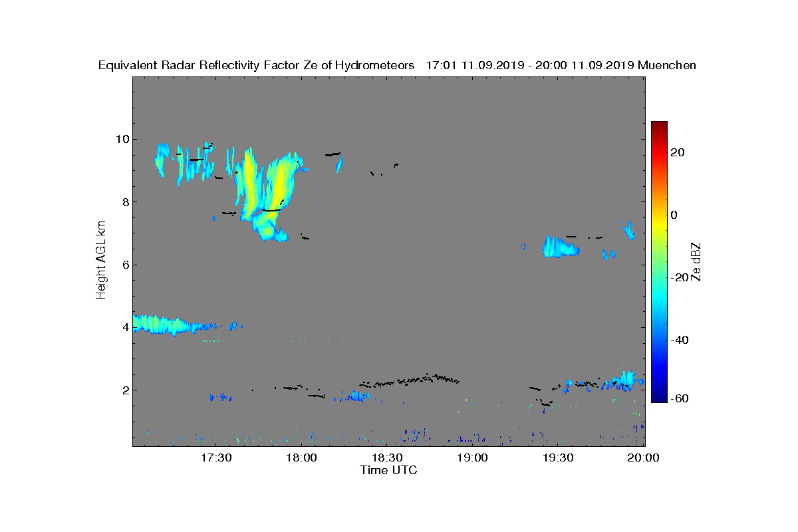
Task: Click the 'Time UTC' axis label
Action: [x=389, y=470]
